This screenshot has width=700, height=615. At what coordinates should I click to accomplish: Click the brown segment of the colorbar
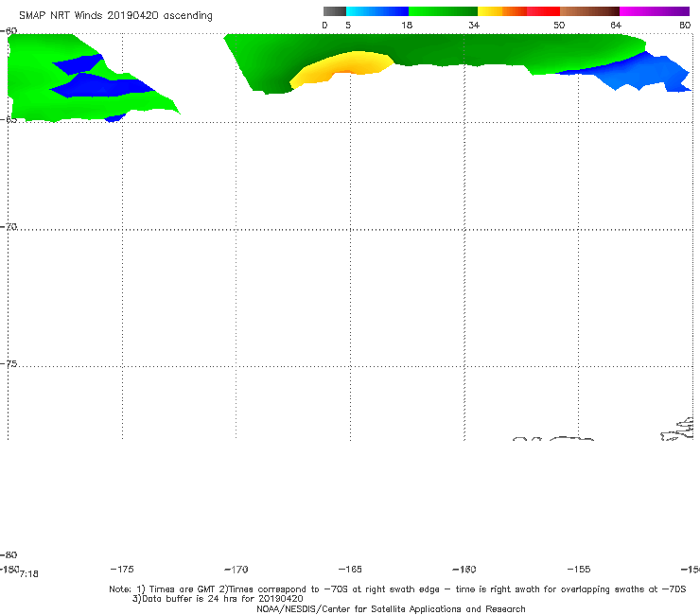point(589,11)
